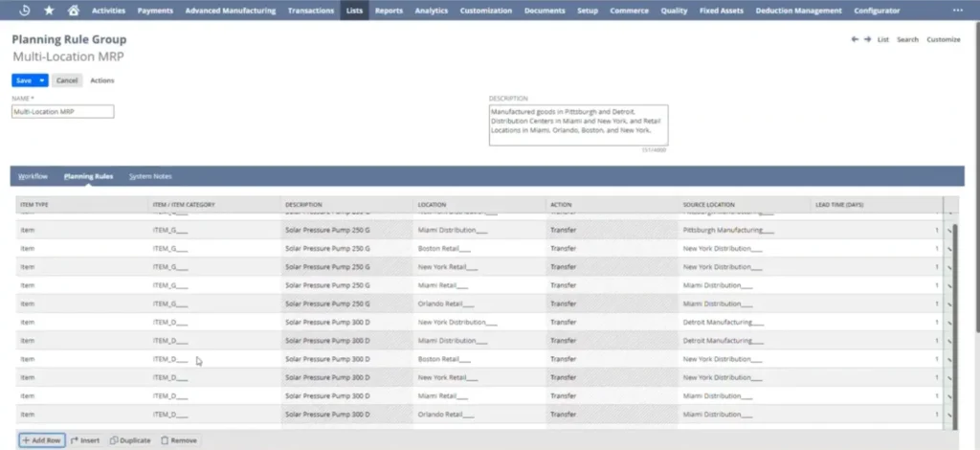Open the Actions dropdown menu

click(102, 80)
